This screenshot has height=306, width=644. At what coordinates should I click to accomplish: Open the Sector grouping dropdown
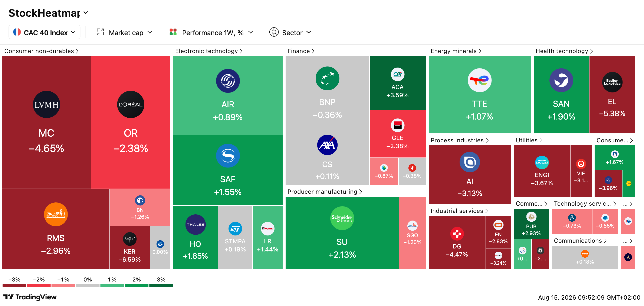pos(290,33)
